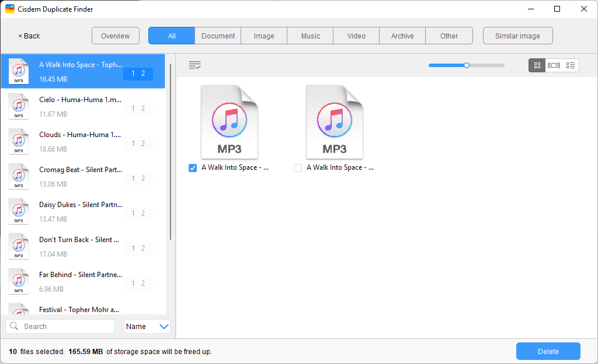The image size is (598, 364).
Task: Click MP3 icon for Cielo - Huma-Huma
Action: [19, 107]
